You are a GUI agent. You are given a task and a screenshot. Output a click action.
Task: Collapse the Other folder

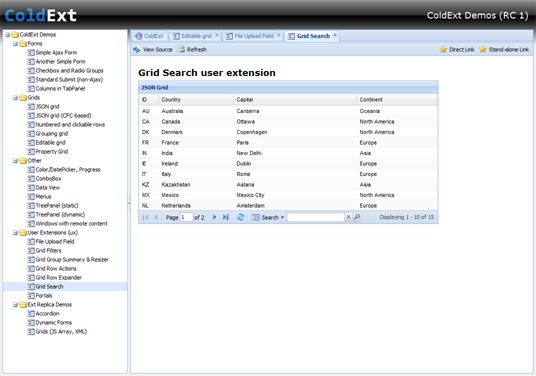pyautogui.click(x=15, y=161)
